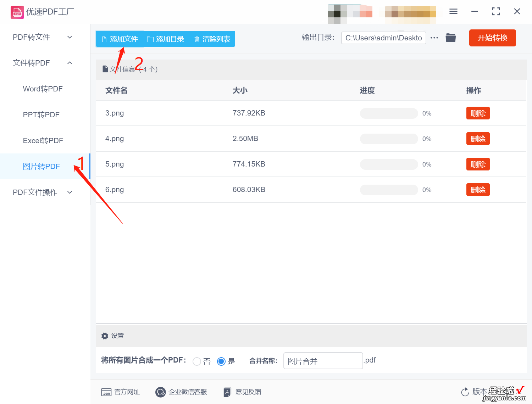Delete 5.png using 删除 button
The height and width of the screenshot is (404, 532).
click(x=478, y=164)
